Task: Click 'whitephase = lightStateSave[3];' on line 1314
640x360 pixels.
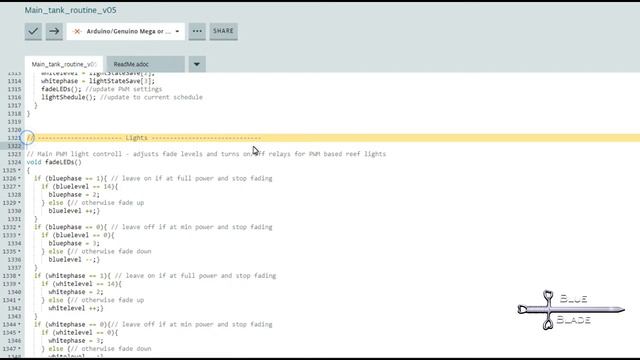Action: pyautogui.click(x=98, y=81)
